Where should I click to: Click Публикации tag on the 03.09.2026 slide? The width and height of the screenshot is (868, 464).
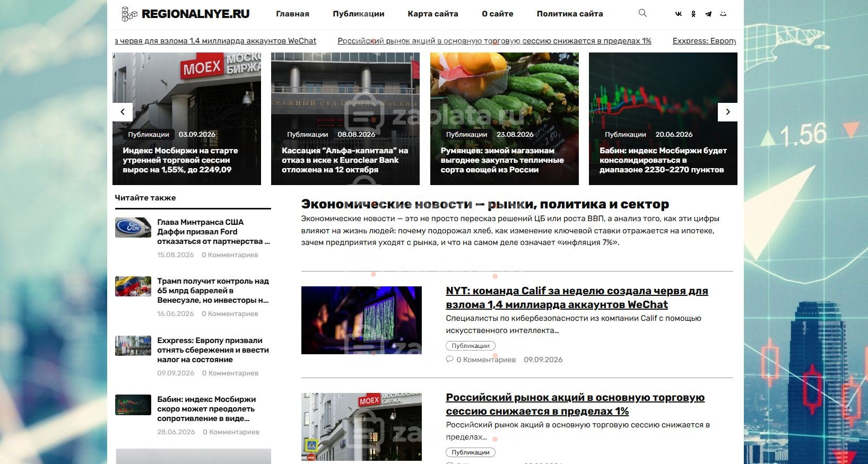coord(149,135)
